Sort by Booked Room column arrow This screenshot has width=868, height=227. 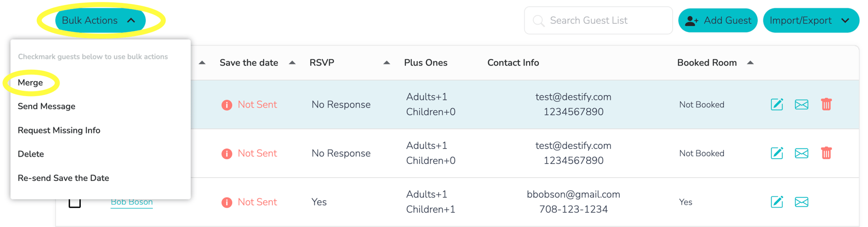tap(750, 63)
